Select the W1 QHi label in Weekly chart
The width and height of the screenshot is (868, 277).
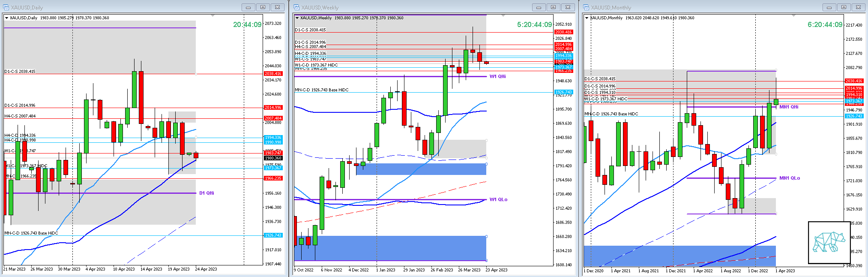pos(497,77)
